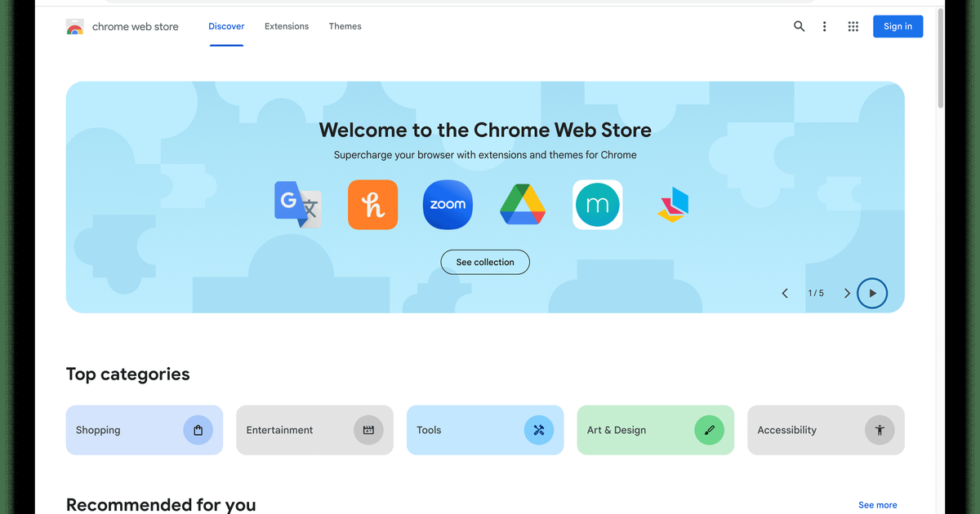Open the Accessibility category card
Viewport: 980px width, 514px height.
click(826, 430)
